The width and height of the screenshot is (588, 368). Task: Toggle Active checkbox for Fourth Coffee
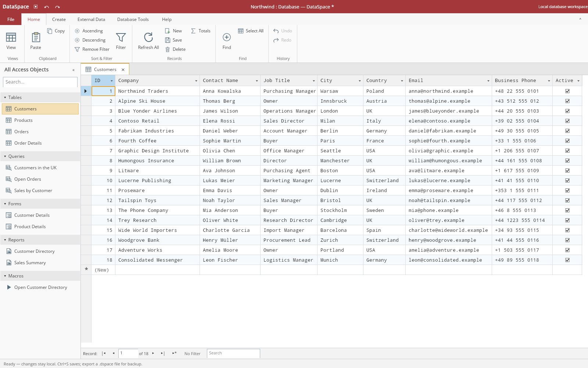point(567,141)
